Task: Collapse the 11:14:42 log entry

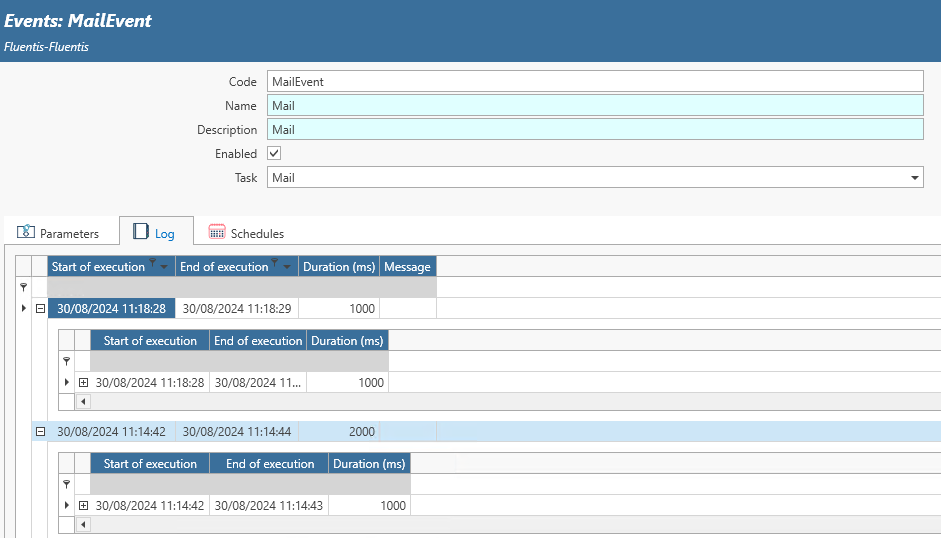Action: pyautogui.click(x=40, y=432)
